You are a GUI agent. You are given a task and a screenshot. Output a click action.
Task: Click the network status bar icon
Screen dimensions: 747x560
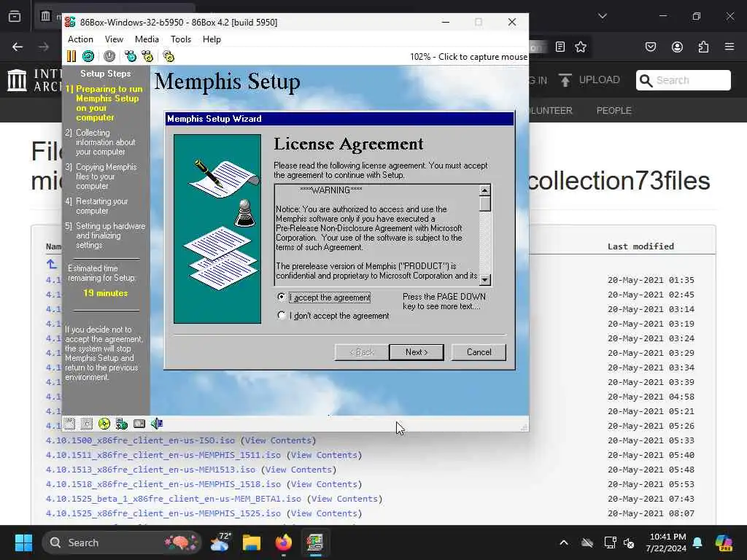click(x=122, y=424)
